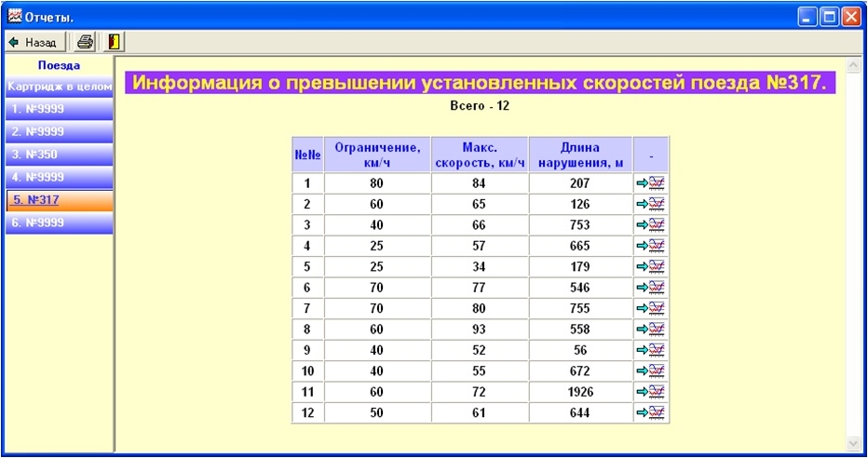Open graph icon for violation row 8
Image resolution: width=868 pixels, height=458 pixels.
click(x=650, y=329)
